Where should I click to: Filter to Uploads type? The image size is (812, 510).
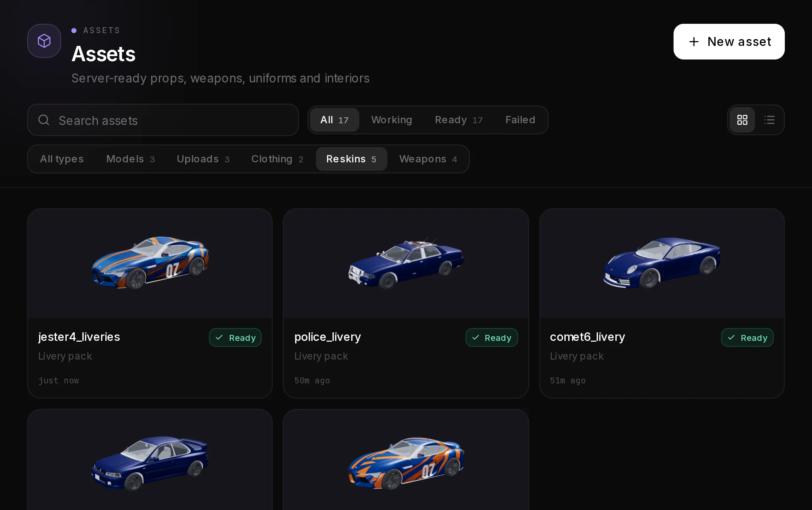[x=203, y=159]
